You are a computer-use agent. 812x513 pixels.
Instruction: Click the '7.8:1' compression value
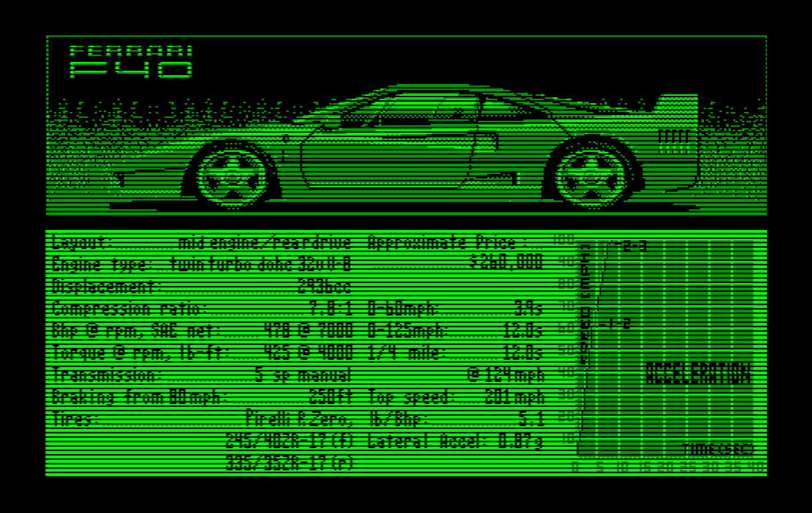coord(330,309)
